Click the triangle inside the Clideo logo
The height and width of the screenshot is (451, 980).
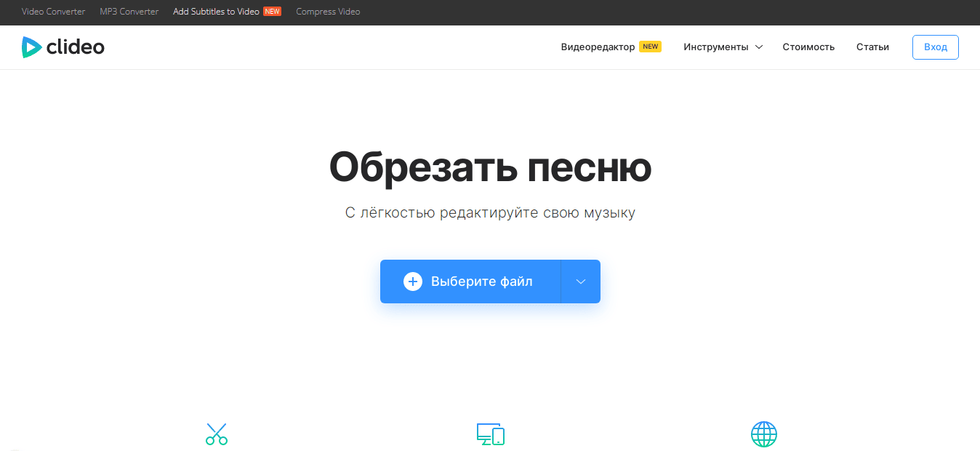[x=32, y=47]
